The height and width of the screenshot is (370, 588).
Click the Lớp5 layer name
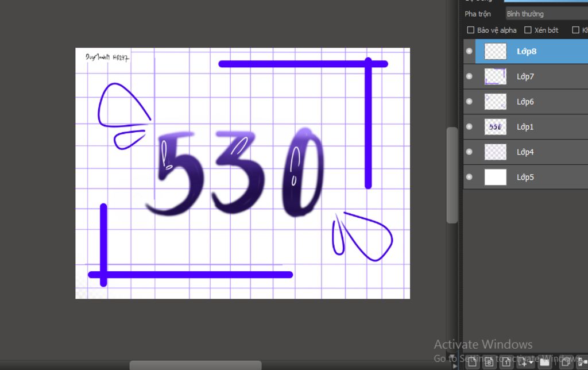[x=525, y=177]
